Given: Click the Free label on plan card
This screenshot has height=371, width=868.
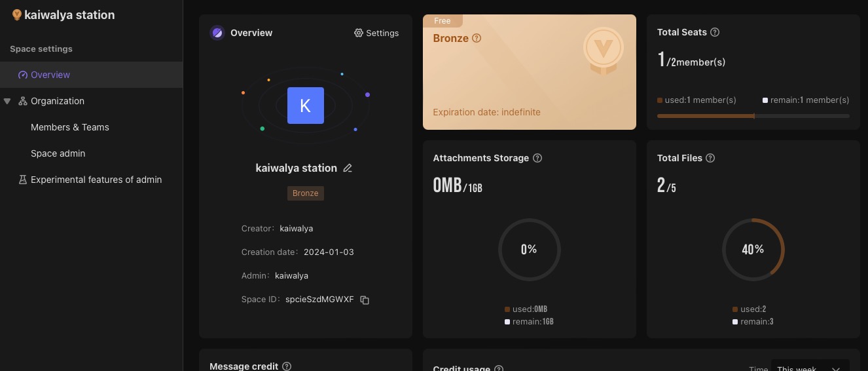Looking at the screenshot, I should [443, 21].
